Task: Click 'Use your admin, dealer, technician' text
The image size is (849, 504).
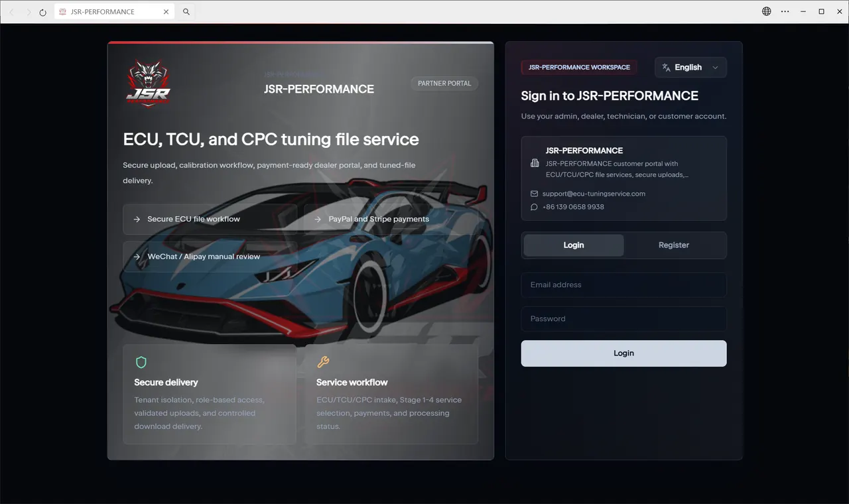Action: click(x=624, y=117)
